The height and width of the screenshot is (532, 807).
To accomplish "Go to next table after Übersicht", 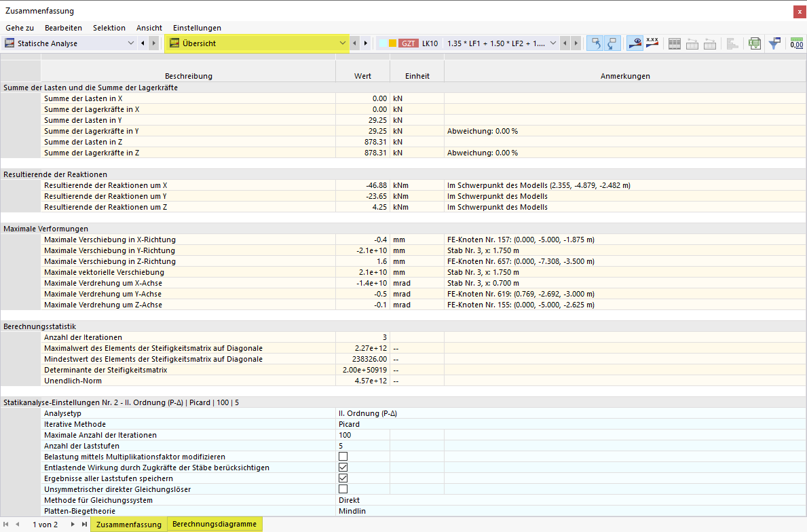I will click(366, 43).
